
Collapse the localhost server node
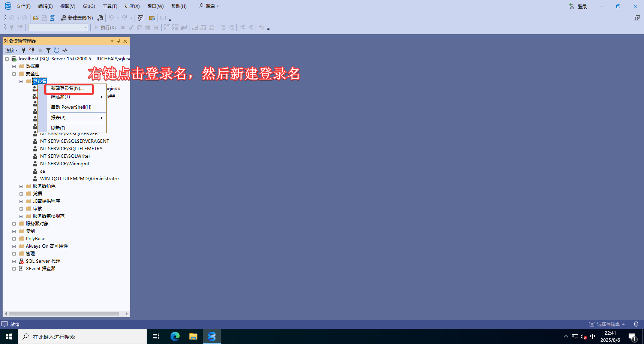point(7,59)
